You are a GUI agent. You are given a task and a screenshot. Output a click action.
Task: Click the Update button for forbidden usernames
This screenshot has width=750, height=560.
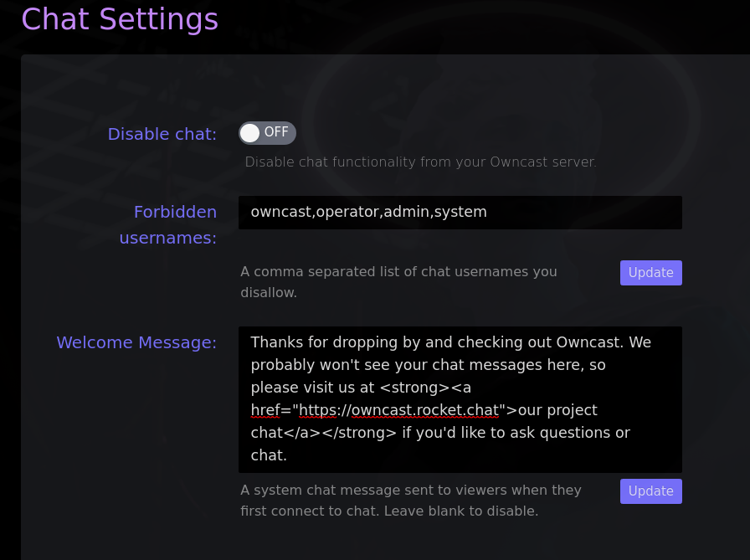click(x=650, y=272)
